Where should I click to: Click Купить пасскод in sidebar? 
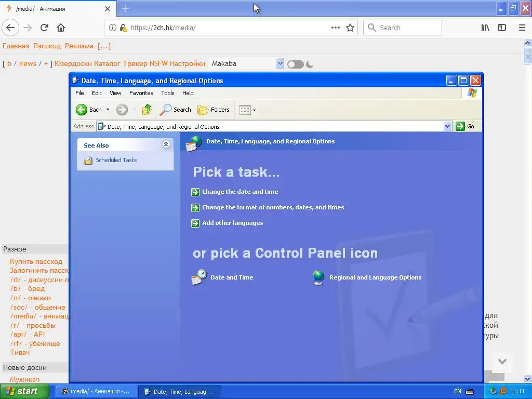click(x=36, y=262)
